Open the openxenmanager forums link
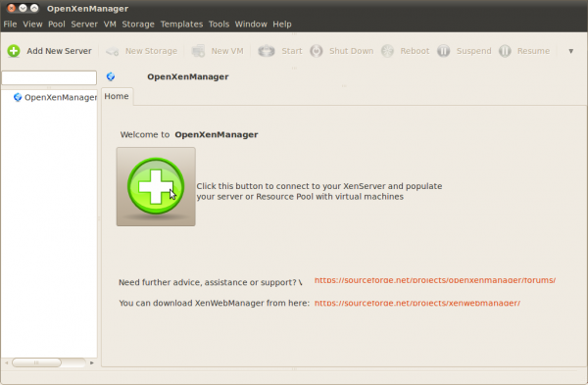 tap(435, 280)
